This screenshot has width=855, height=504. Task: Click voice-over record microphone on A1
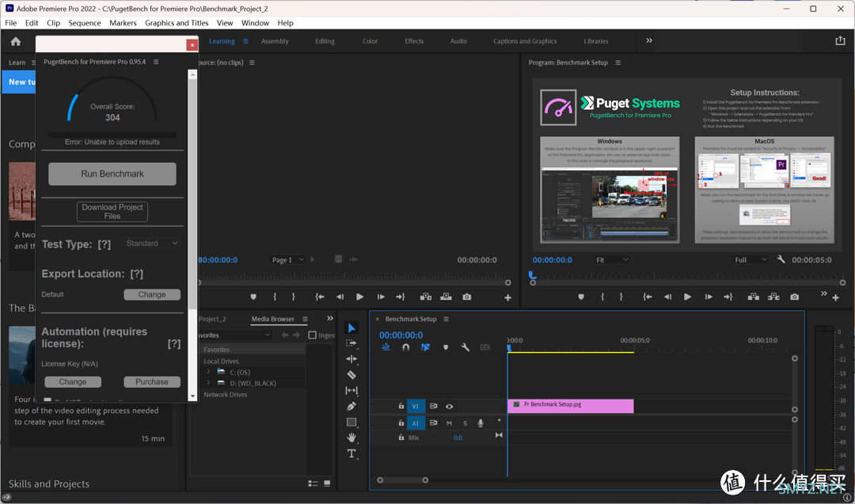(481, 423)
